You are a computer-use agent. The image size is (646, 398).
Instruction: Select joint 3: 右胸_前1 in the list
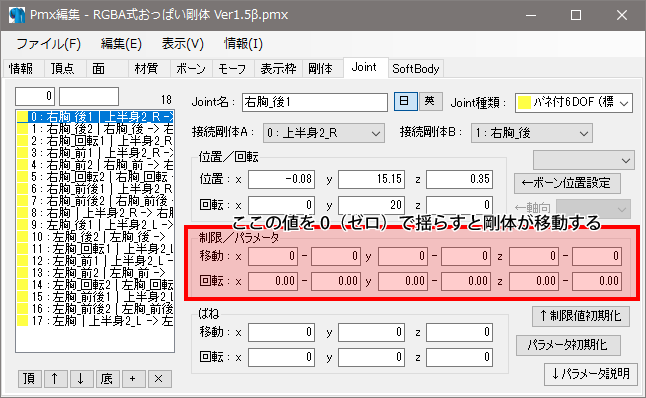[x=95, y=153]
